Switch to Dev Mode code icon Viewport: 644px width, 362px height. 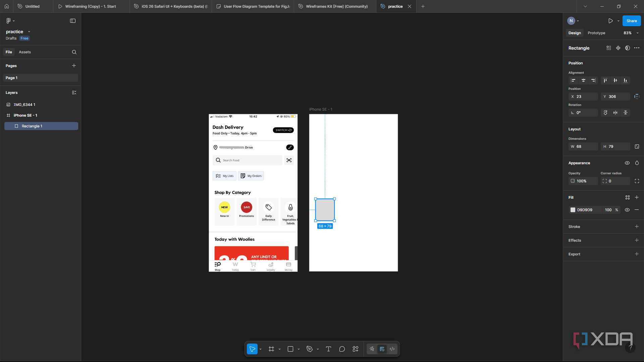coord(392,349)
